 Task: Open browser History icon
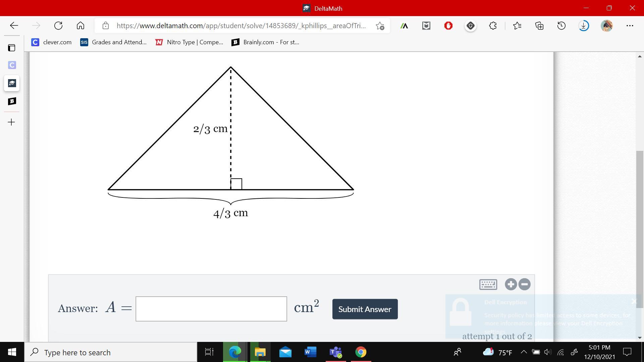(561, 26)
